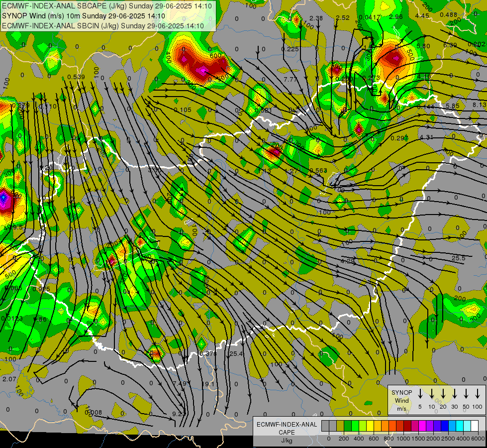This screenshot has width=487, height=448.
Task: Click the map value 0.925
Action: (41, 289)
